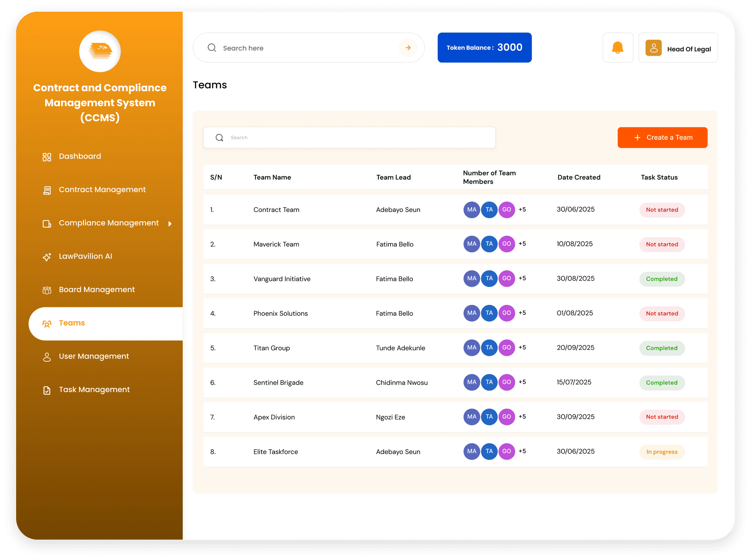Click the Token Balance 3000 button
The width and height of the screenshot is (751, 560).
(484, 48)
